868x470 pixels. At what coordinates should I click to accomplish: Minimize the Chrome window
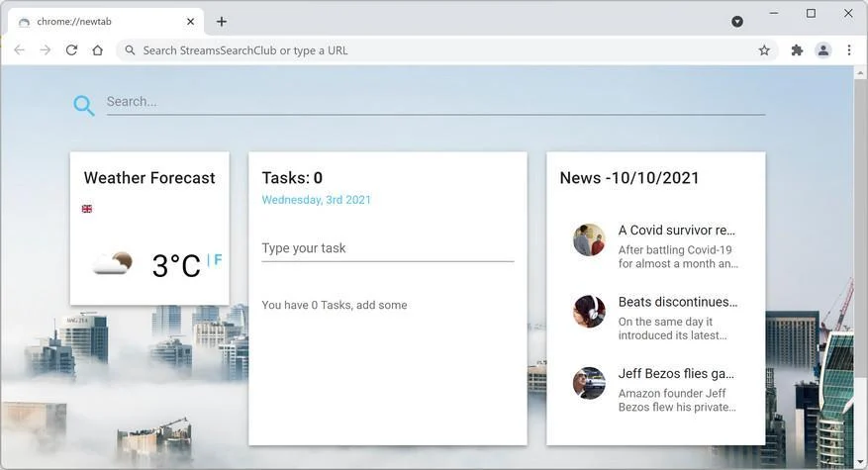(774, 13)
